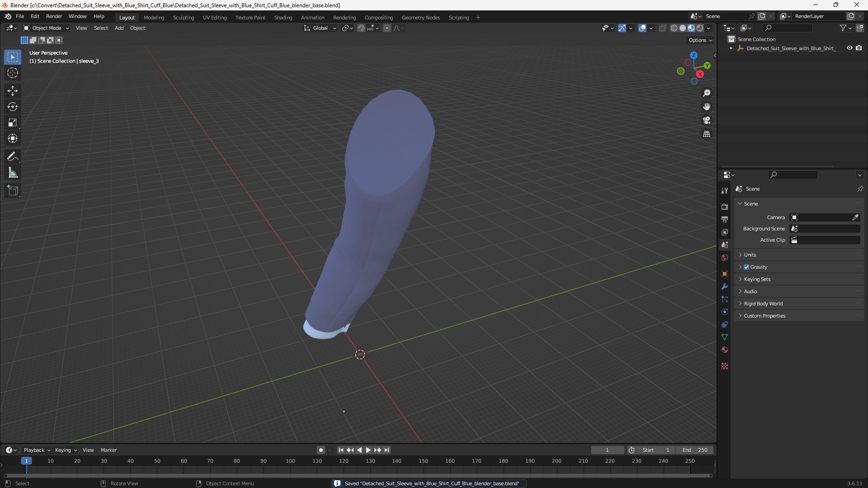Open the Playback dropdown in timeline
This screenshot has height=488, width=868.
37,450
